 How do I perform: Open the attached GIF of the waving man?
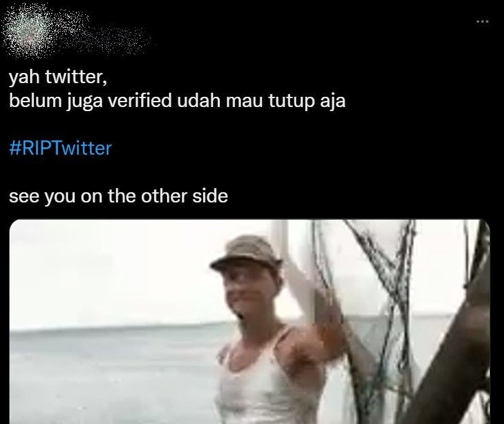[x=249, y=322]
